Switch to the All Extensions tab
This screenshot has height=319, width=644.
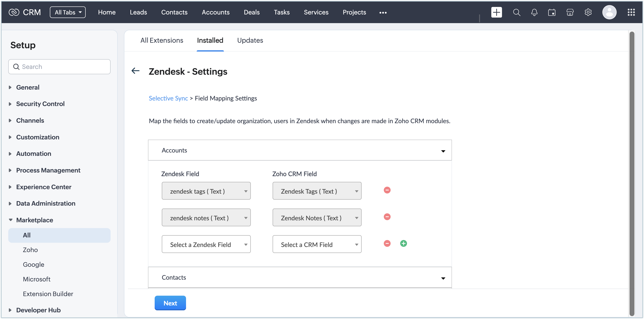click(x=162, y=40)
